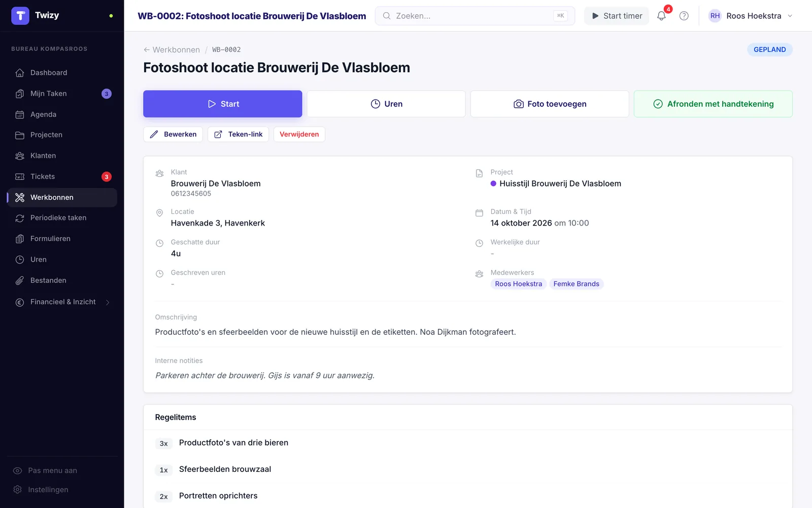Screen dimensions: 812x508
Task: Click the Uren action button
Action: (x=386, y=104)
